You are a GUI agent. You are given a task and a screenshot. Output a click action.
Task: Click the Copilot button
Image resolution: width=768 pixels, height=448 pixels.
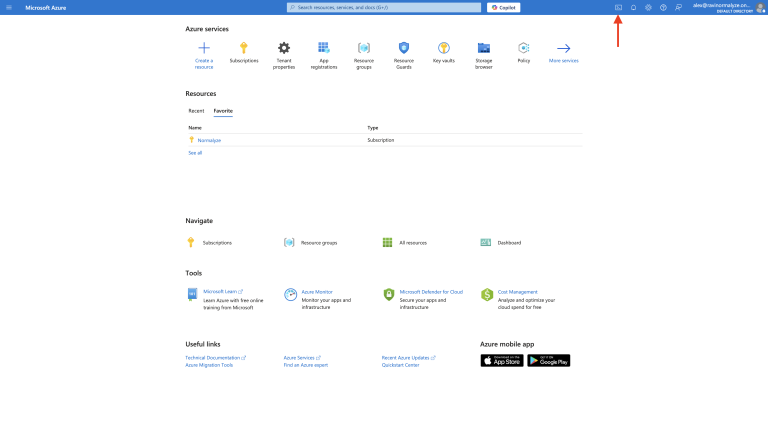coord(503,7)
